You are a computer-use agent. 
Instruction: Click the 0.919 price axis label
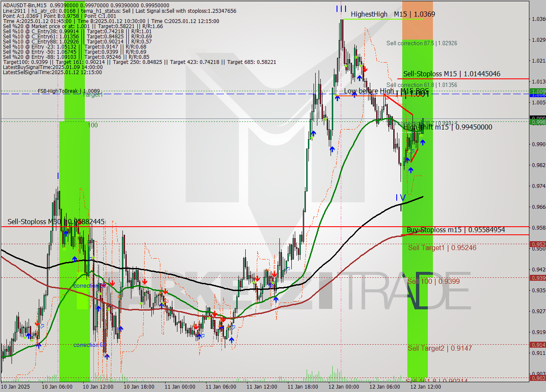[x=538, y=332]
